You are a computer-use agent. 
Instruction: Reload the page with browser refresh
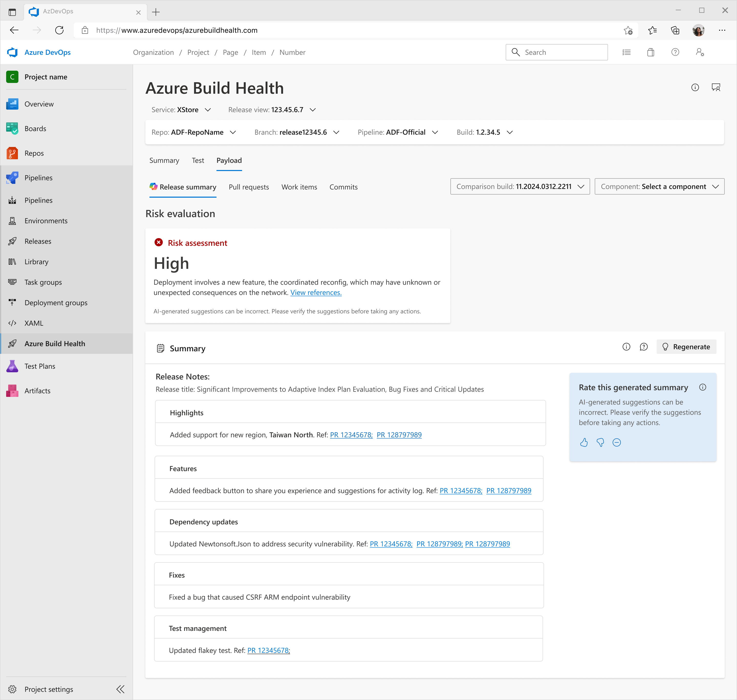click(59, 30)
